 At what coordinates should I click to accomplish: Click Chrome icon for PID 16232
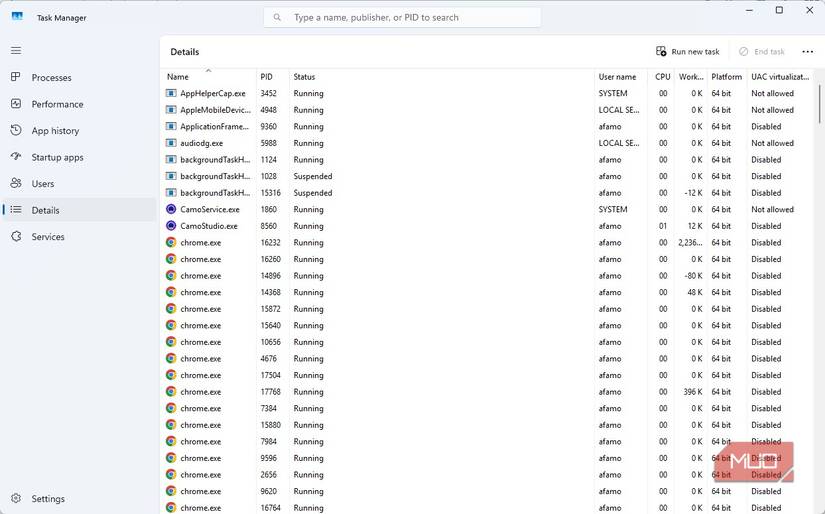(x=171, y=243)
